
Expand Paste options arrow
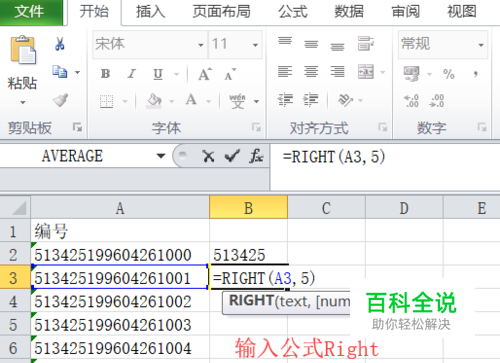(23, 102)
